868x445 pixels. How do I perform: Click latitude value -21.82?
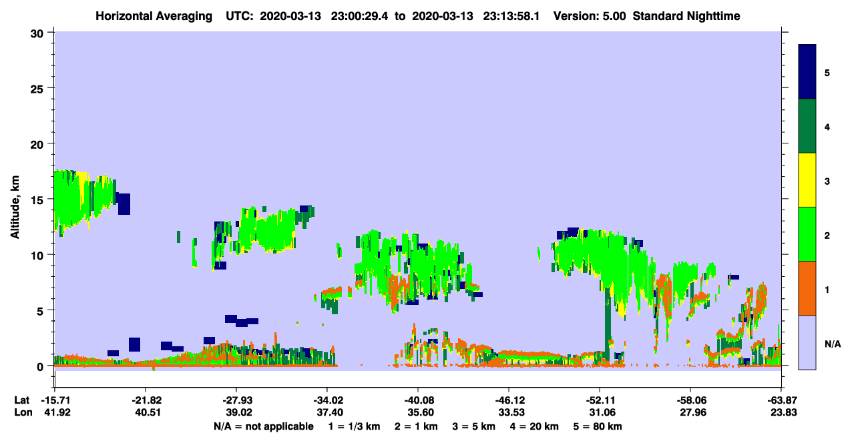(145, 400)
